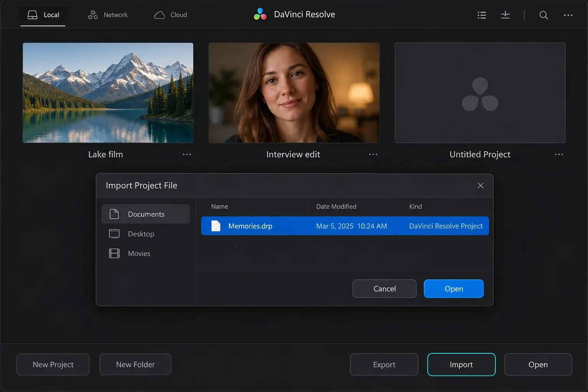This screenshot has width=588, height=392.
Task: Open options menu for Untitled Project
Action: point(559,154)
